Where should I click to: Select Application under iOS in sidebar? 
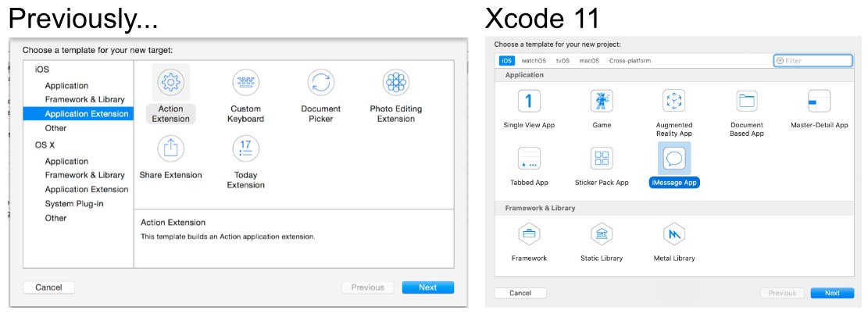[66, 86]
